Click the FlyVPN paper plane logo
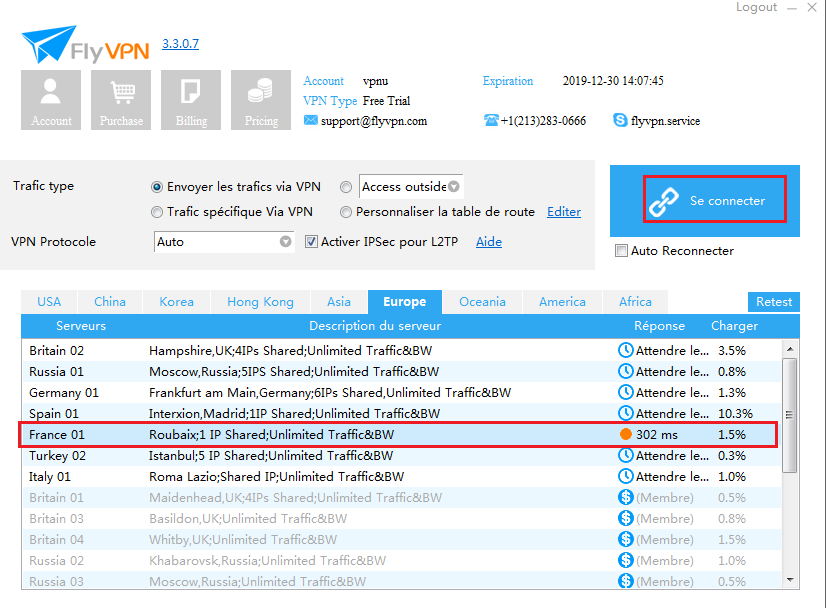Screen dimensions: 826x608 click(x=48, y=44)
